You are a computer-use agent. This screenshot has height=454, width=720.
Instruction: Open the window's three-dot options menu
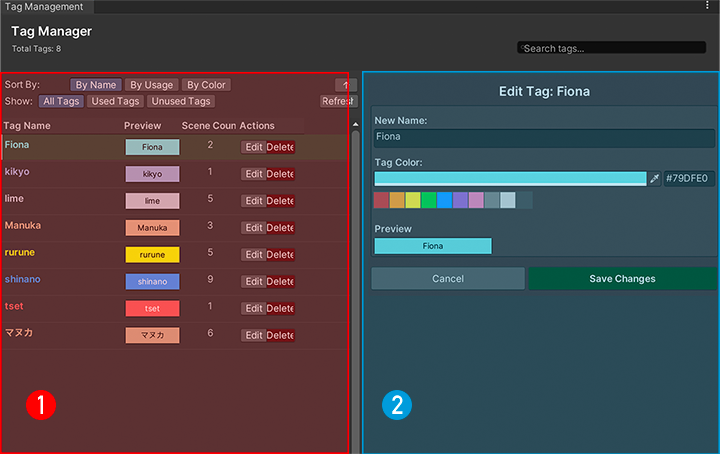click(708, 6)
